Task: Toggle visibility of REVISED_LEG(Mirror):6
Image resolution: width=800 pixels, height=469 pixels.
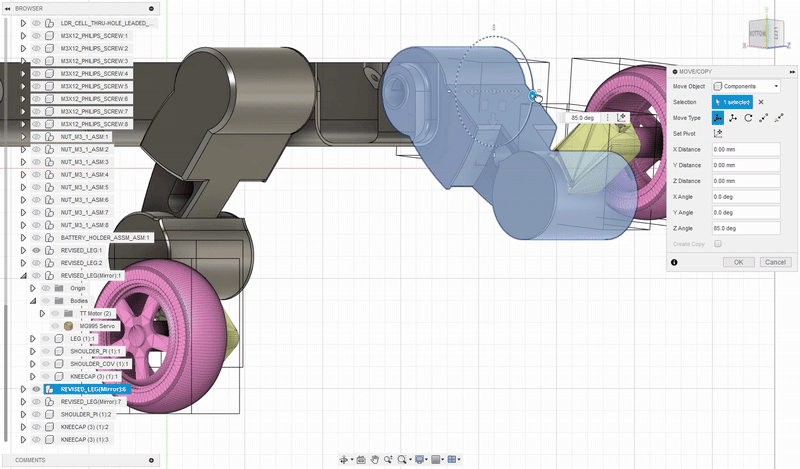Action: [36, 389]
